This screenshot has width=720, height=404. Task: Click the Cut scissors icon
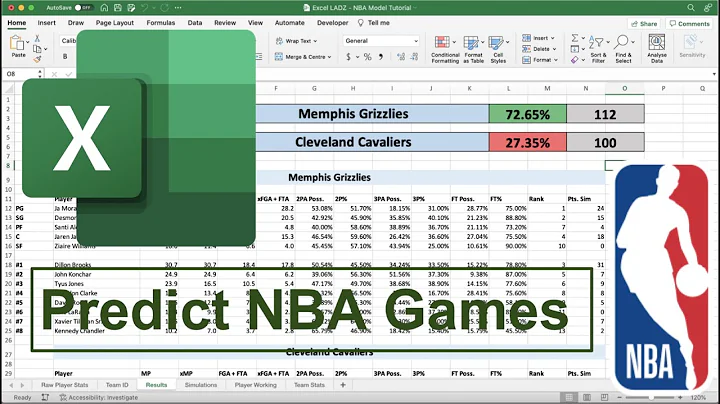[37, 39]
